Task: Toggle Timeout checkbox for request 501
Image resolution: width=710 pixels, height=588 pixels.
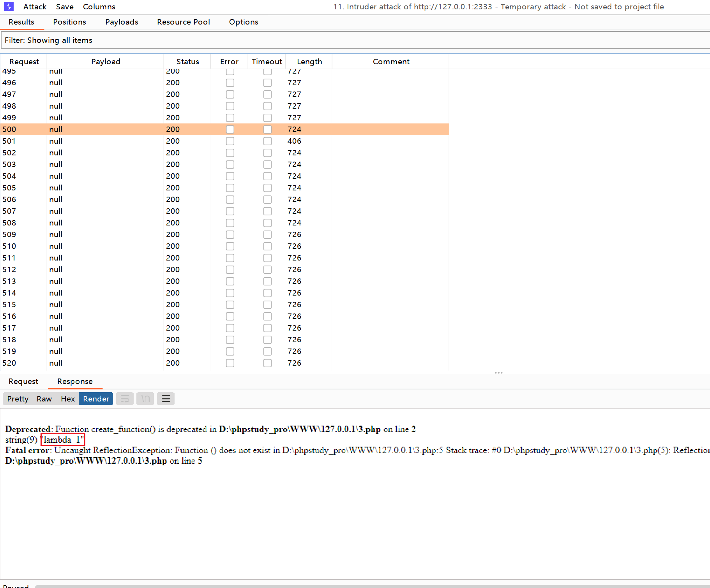Action: [x=267, y=141]
